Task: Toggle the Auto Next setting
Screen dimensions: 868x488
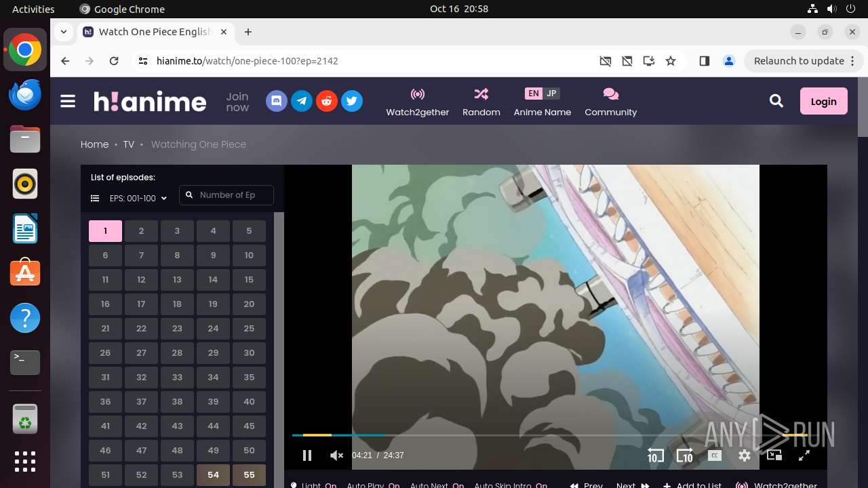Action: 437,485
